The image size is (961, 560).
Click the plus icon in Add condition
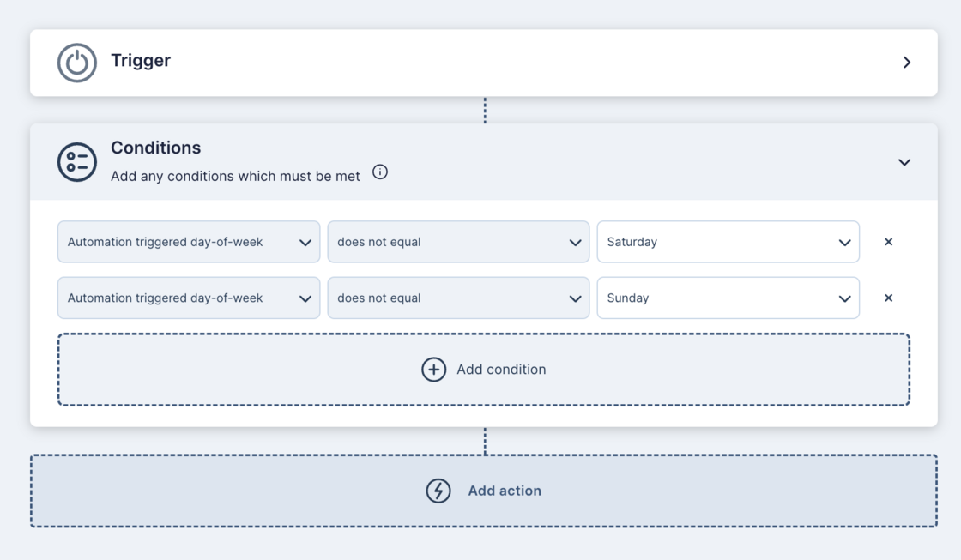pyautogui.click(x=433, y=370)
